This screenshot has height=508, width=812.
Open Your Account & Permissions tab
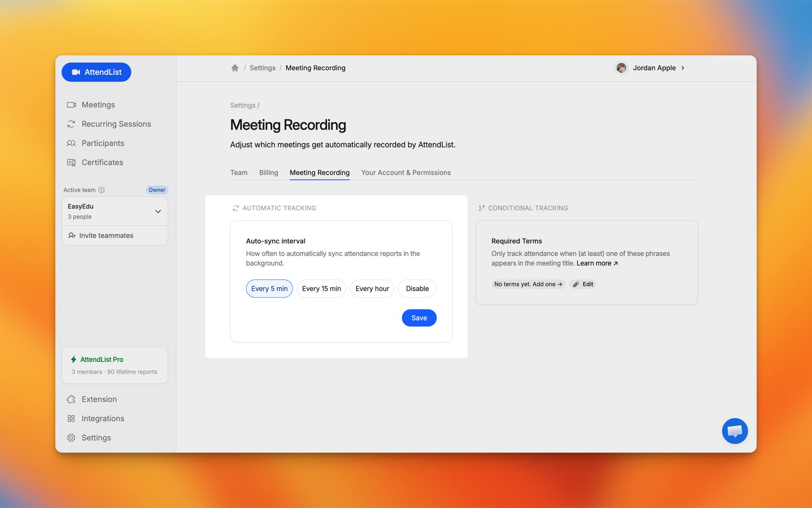click(406, 173)
